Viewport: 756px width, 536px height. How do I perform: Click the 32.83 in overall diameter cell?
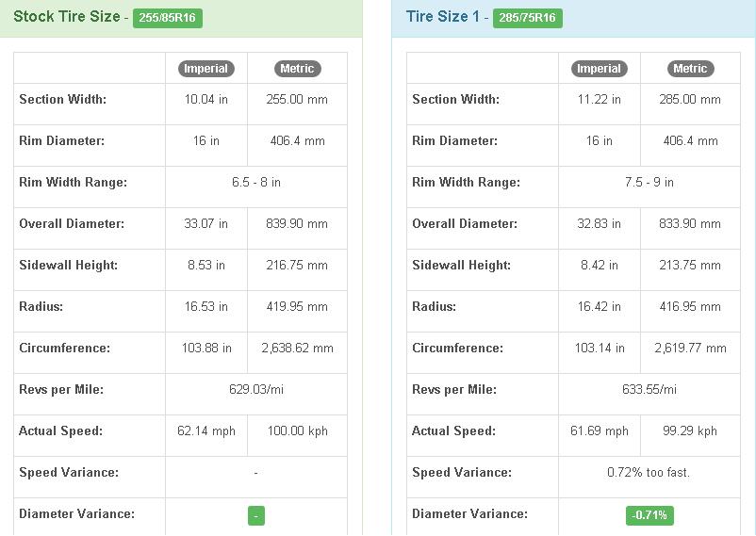pos(599,223)
